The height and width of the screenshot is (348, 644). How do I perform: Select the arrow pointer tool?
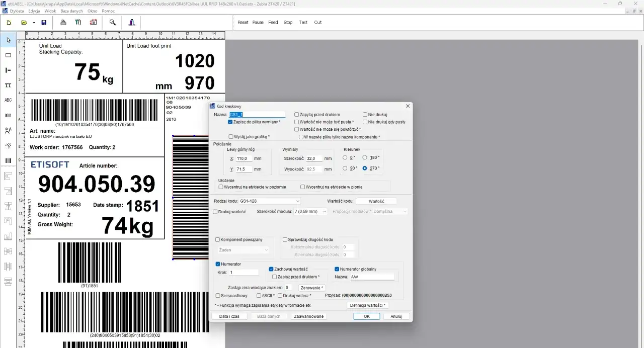(x=8, y=40)
